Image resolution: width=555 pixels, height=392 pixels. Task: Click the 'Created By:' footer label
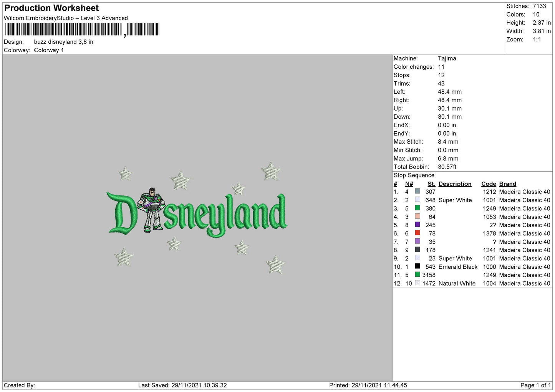[19, 385]
